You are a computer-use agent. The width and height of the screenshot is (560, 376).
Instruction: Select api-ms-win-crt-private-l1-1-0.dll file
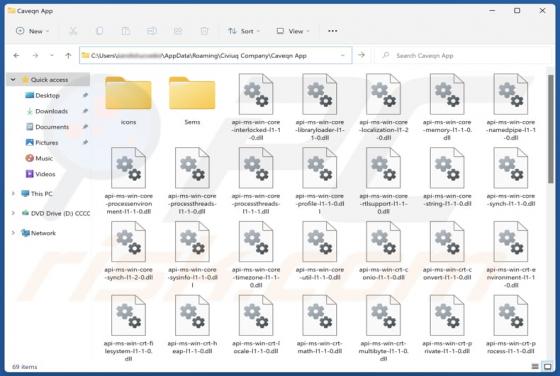(x=447, y=325)
